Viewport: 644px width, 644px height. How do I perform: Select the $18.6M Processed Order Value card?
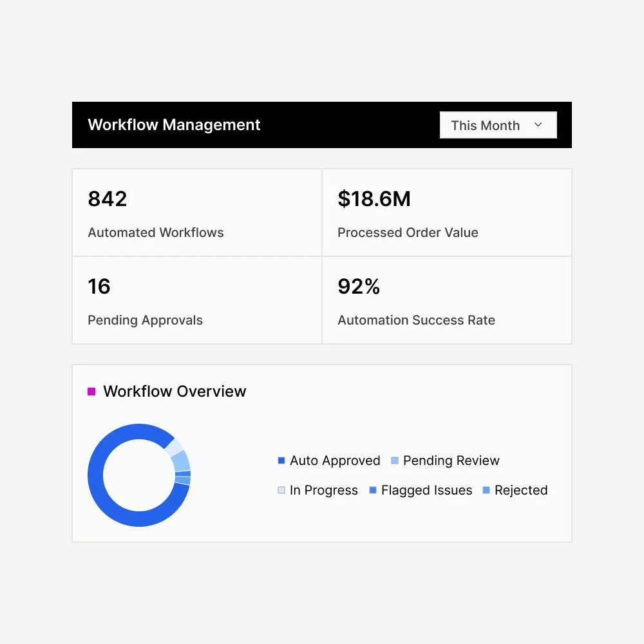(447, 213)
